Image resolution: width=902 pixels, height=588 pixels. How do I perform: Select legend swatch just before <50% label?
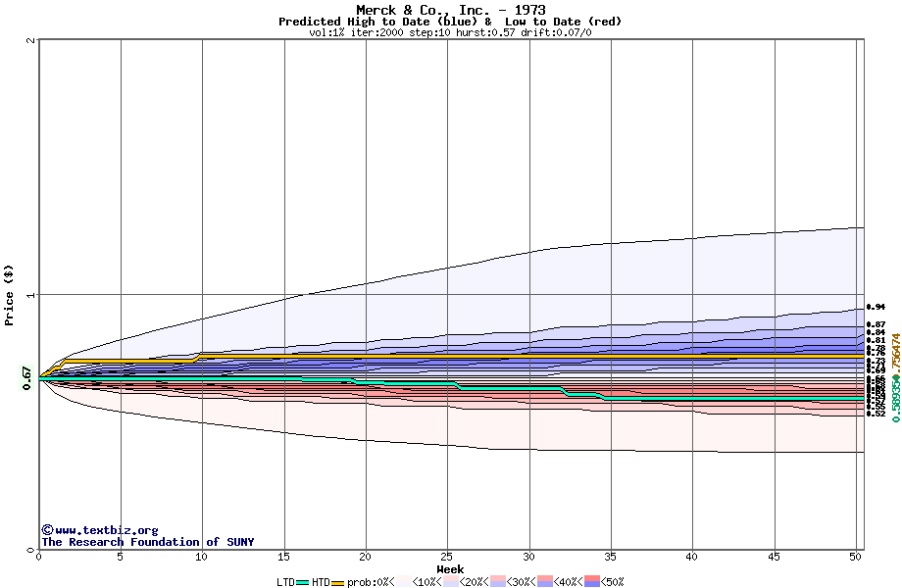591,582
